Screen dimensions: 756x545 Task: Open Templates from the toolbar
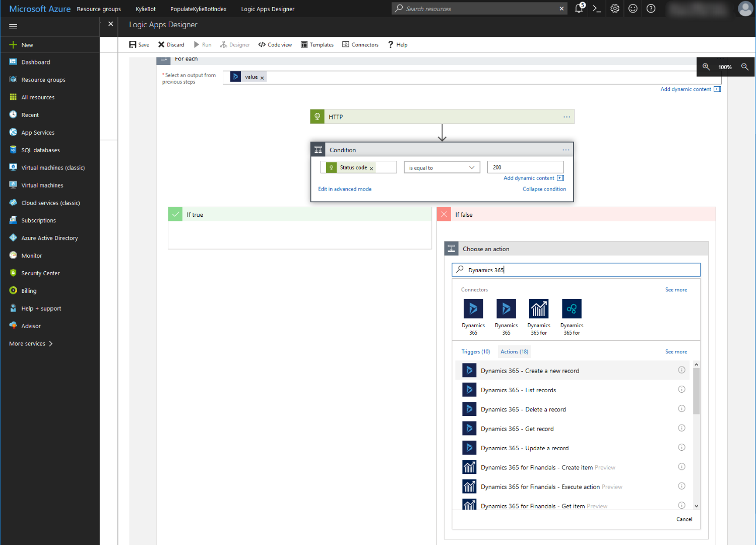point(318,45)
